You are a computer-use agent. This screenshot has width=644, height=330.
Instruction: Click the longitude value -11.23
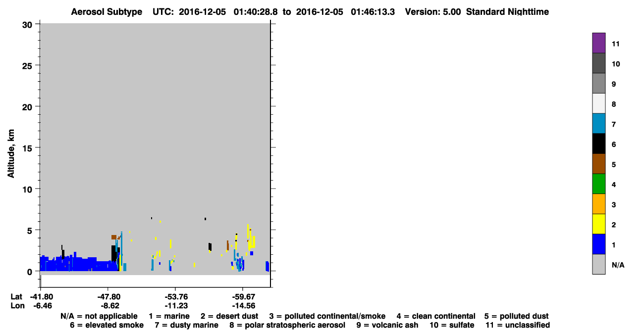[x=176, y=305]
